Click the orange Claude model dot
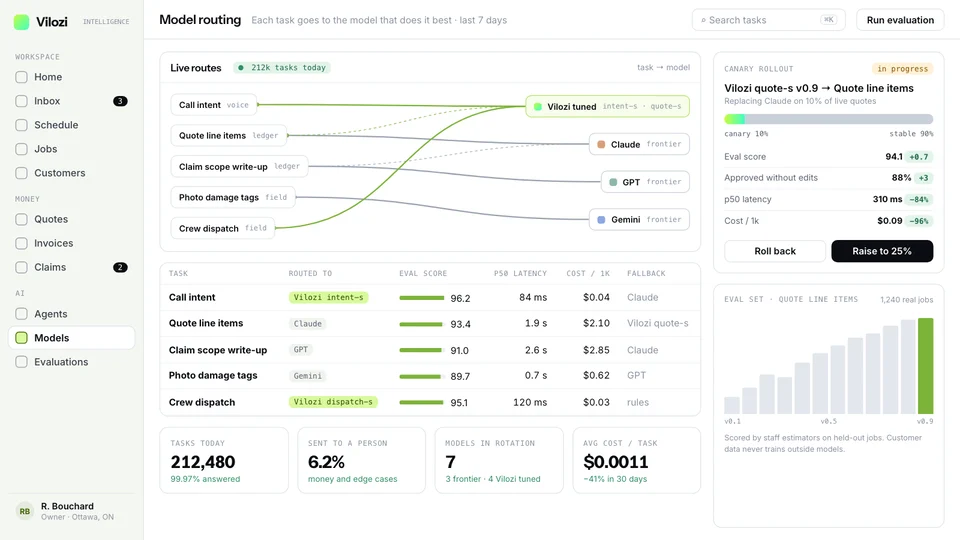 (601, 144)
